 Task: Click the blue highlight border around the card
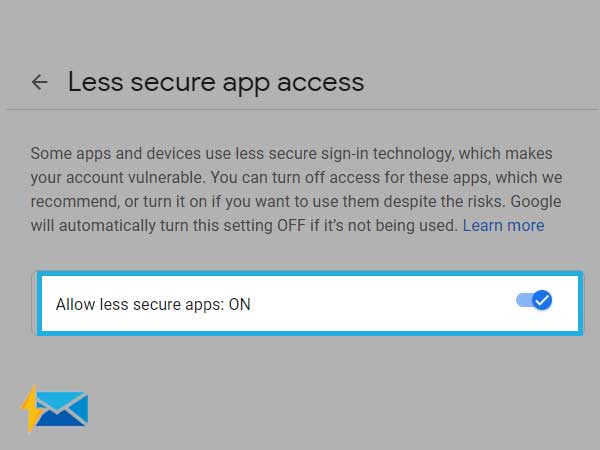[x=310, y=274]
